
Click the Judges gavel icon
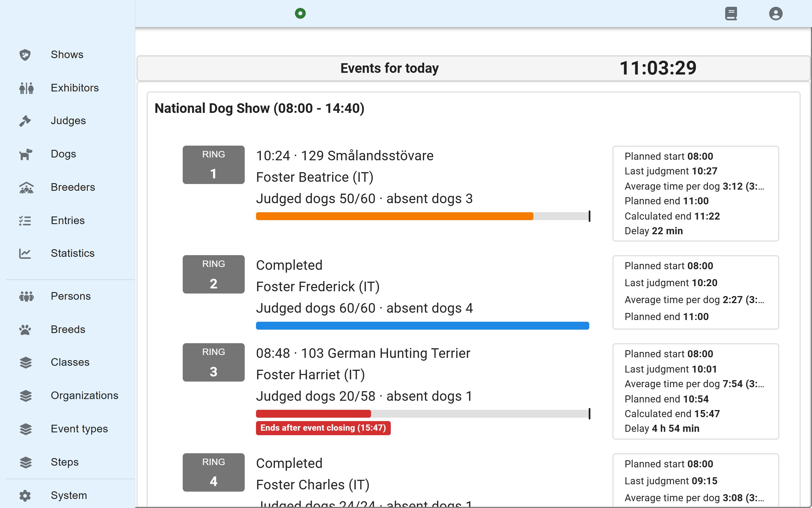[x=25, y=121]
